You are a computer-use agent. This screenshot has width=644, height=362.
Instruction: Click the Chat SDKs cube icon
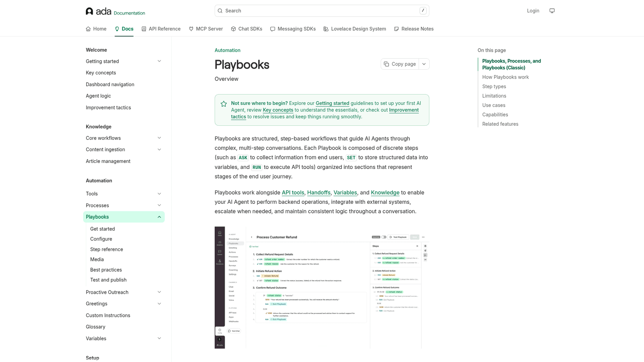(233, 29)
